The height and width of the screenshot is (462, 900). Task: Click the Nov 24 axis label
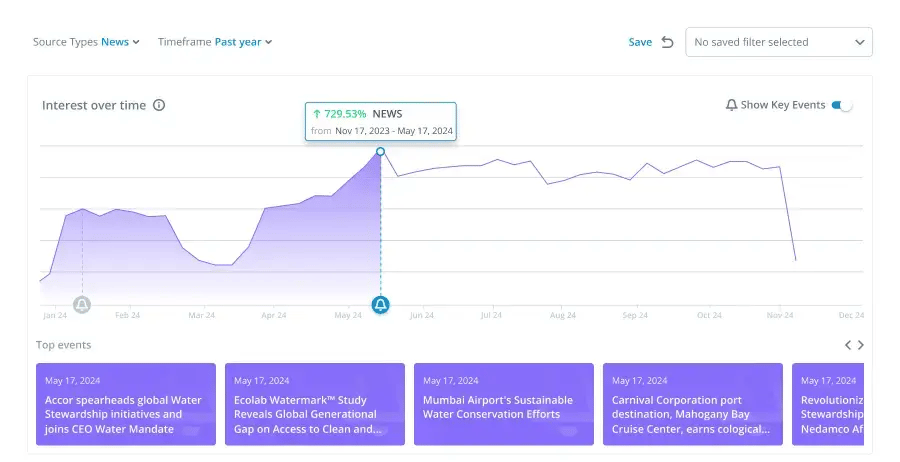coord(779,315)
